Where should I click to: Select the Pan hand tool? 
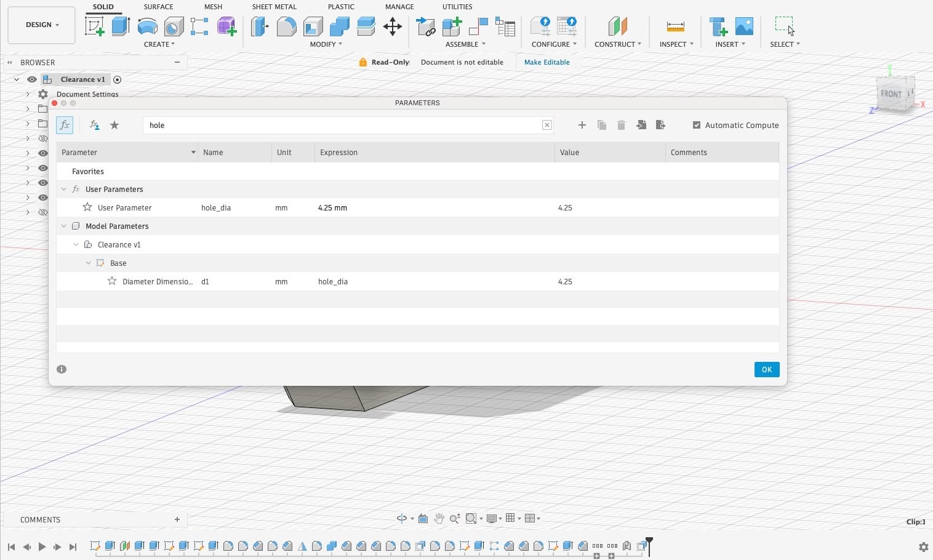pos(439,518)
